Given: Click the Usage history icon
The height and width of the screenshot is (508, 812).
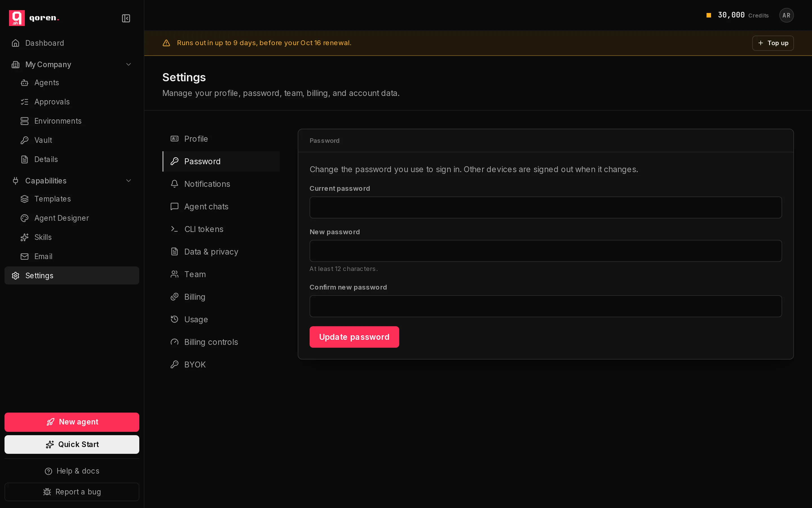Looking at the screenshot, I should (x=175, y=319).
